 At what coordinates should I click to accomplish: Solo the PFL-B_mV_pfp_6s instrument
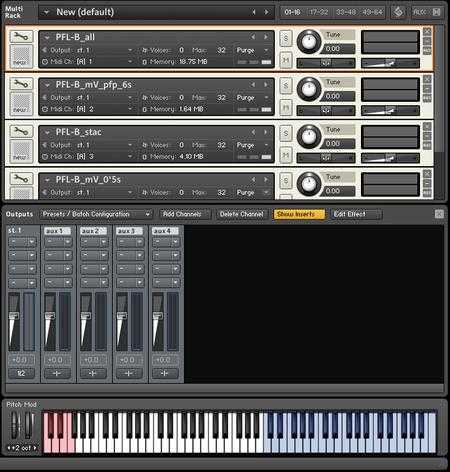click(286, 86)
